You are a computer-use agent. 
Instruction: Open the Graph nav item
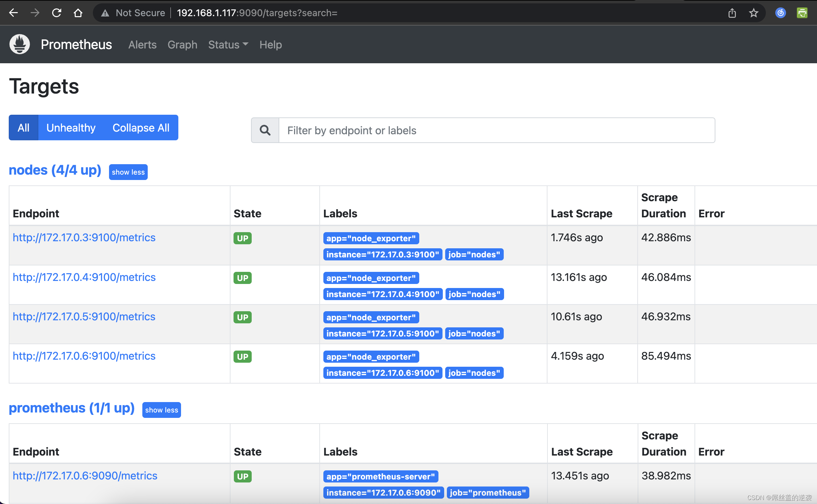(182, 44)
